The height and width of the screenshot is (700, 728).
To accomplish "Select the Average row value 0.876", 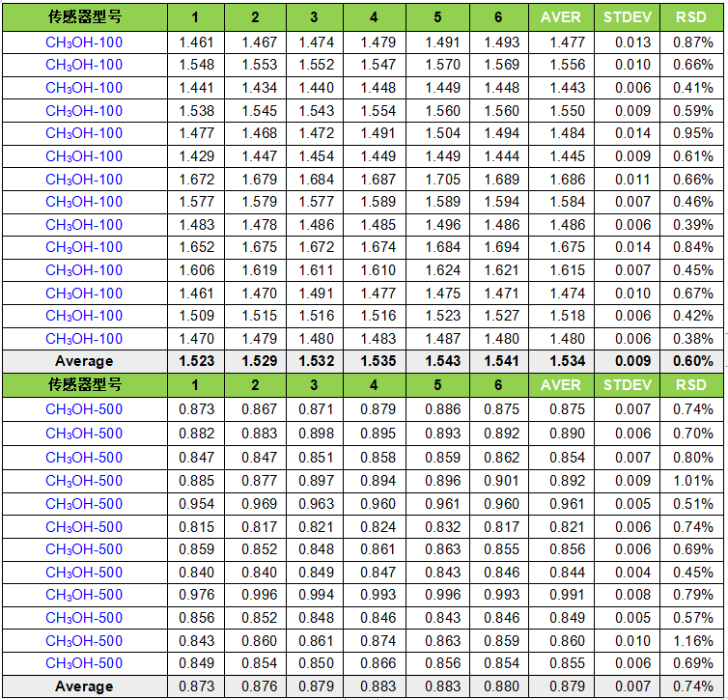I will tap(255, 686).
